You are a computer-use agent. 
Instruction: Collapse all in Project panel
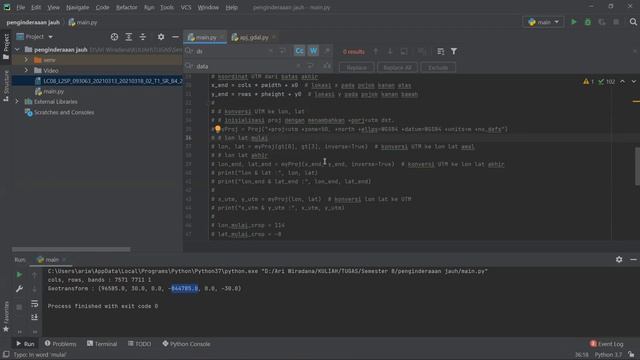point(142,37)
